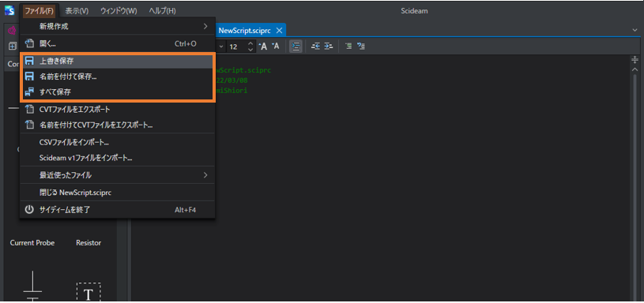Click the editor scrollbar up arrow
The width and height of the screenshot is (644, 303).
[x=635, y=70]
